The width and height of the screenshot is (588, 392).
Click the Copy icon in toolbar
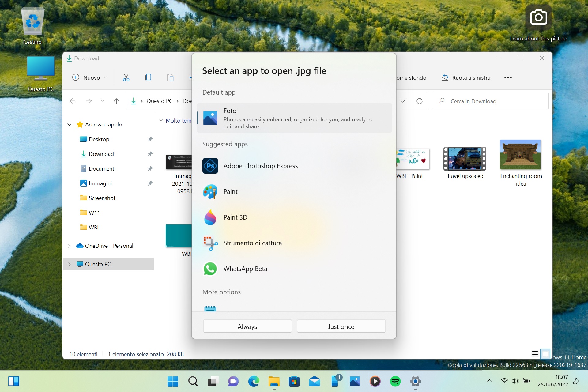click(x=148, y=77)
